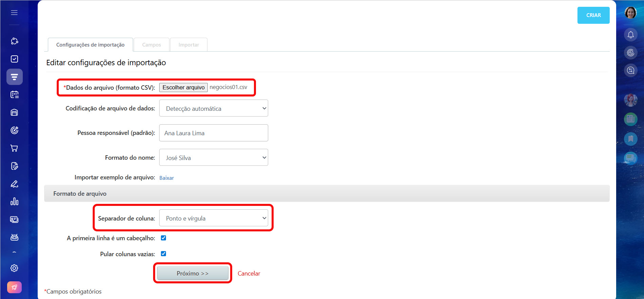Click the Cancelar link

point(249,274)
